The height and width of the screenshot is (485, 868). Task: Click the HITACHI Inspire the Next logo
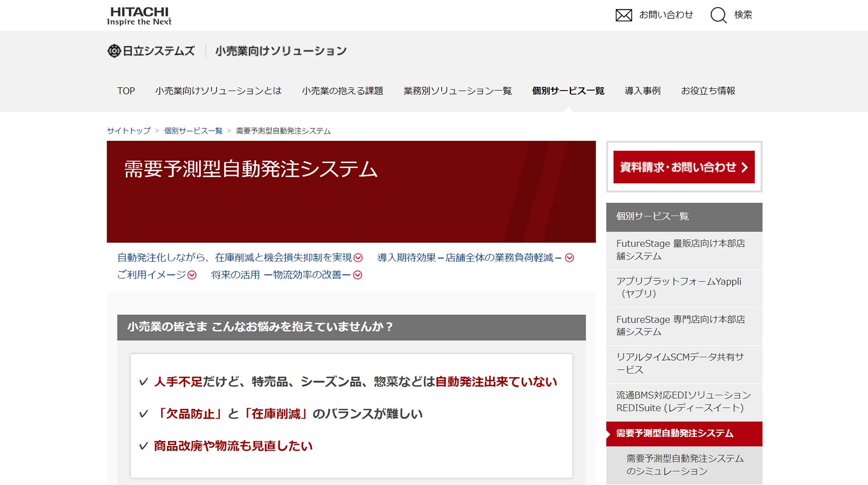[x=139, y=16]
